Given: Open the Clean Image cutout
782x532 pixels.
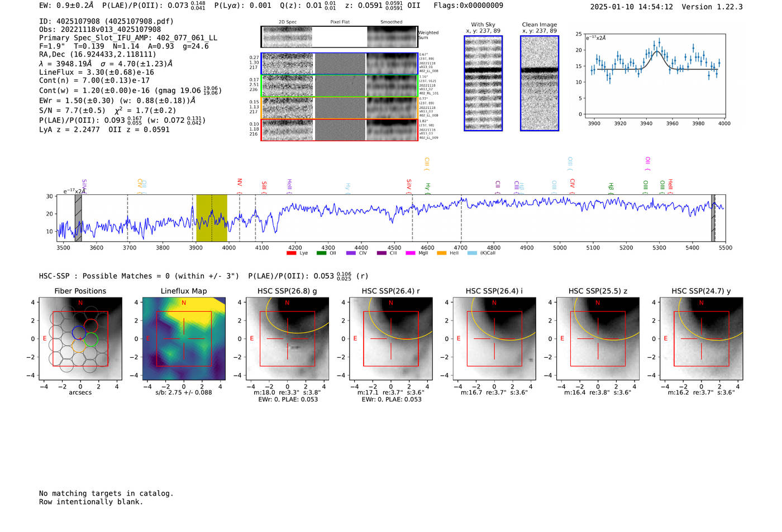Looking at the screenshot, I should pyautogui.click(x=540, y=83).
